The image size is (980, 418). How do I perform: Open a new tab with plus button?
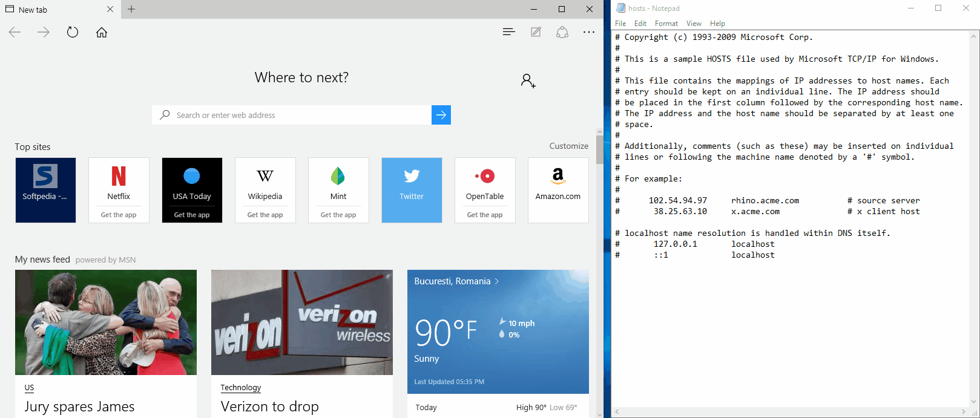point(131,9)
